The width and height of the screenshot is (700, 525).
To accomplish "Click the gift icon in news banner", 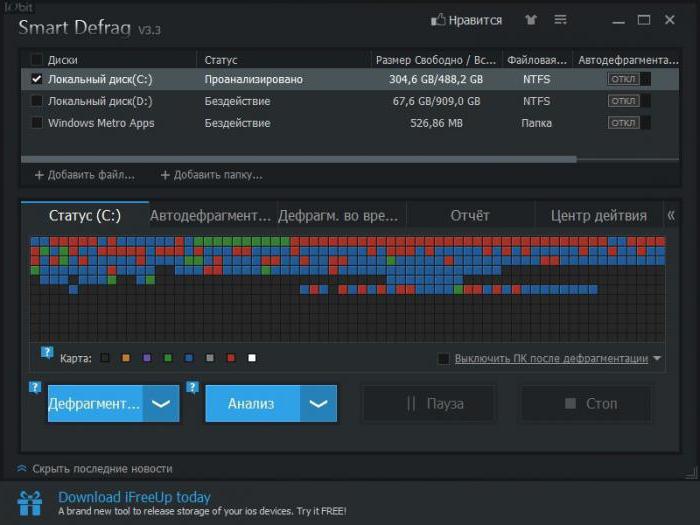I will (x=30, y=503).
